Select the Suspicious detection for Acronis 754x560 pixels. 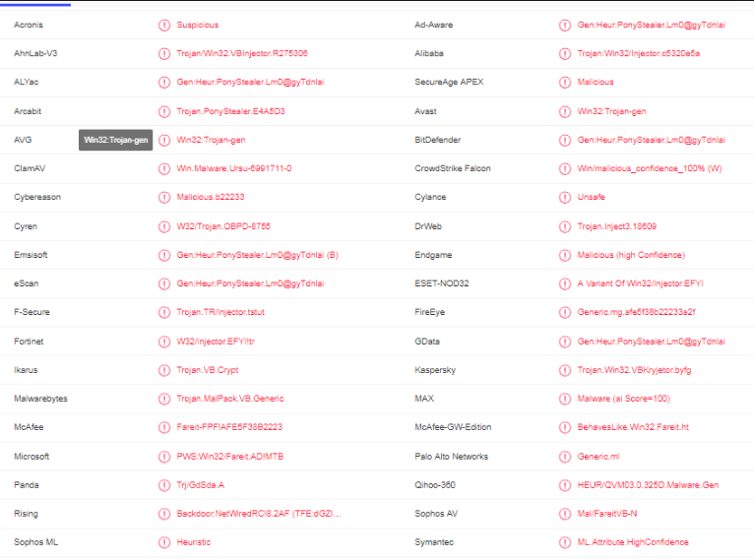click(x=198, y=25)
